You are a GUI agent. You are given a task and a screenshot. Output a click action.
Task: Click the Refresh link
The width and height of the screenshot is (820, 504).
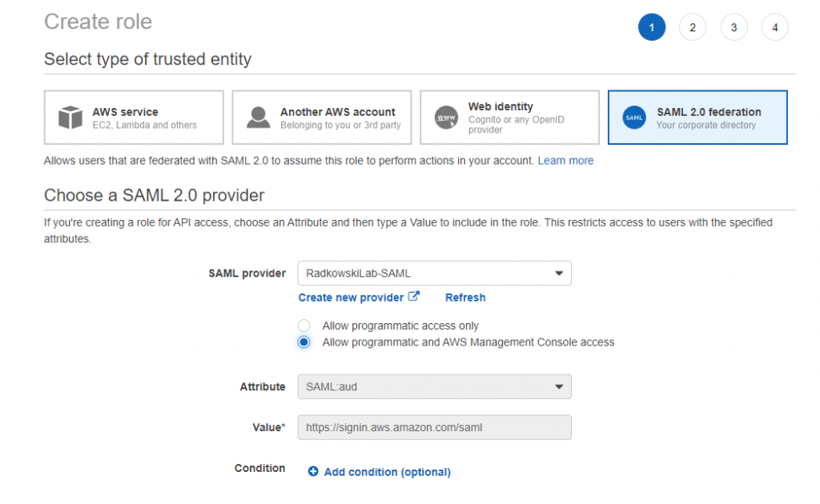(x=465, y=298)
